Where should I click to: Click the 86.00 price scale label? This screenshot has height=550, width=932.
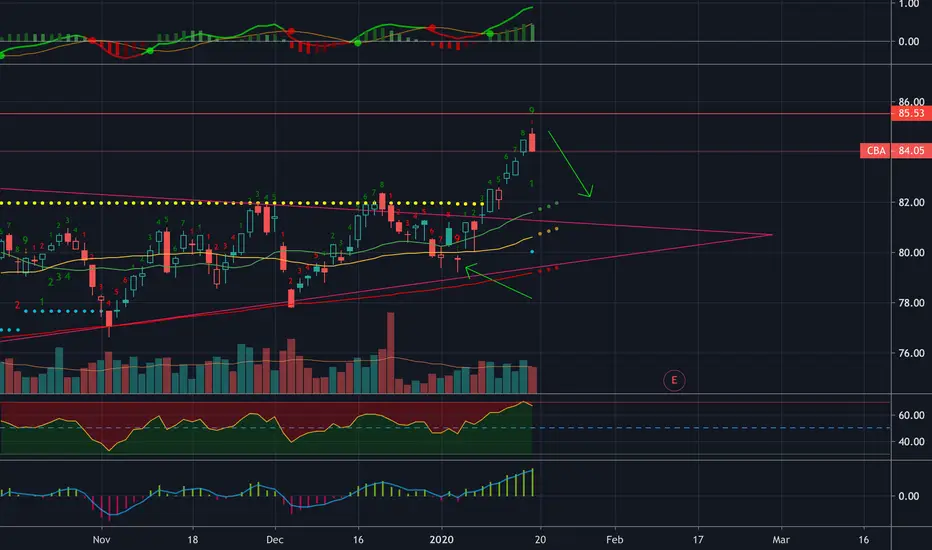tap(911, 102)
